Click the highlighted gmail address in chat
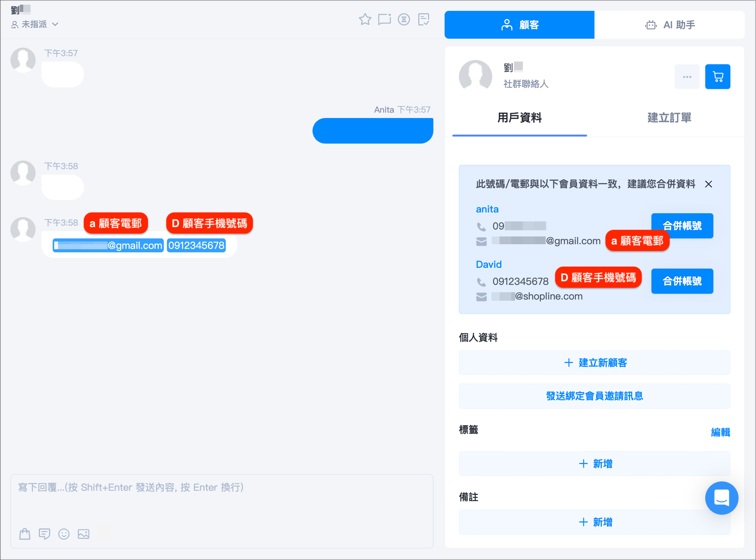Image resolution: width=756 pixels, height=560 pixels. pos(108,245)
